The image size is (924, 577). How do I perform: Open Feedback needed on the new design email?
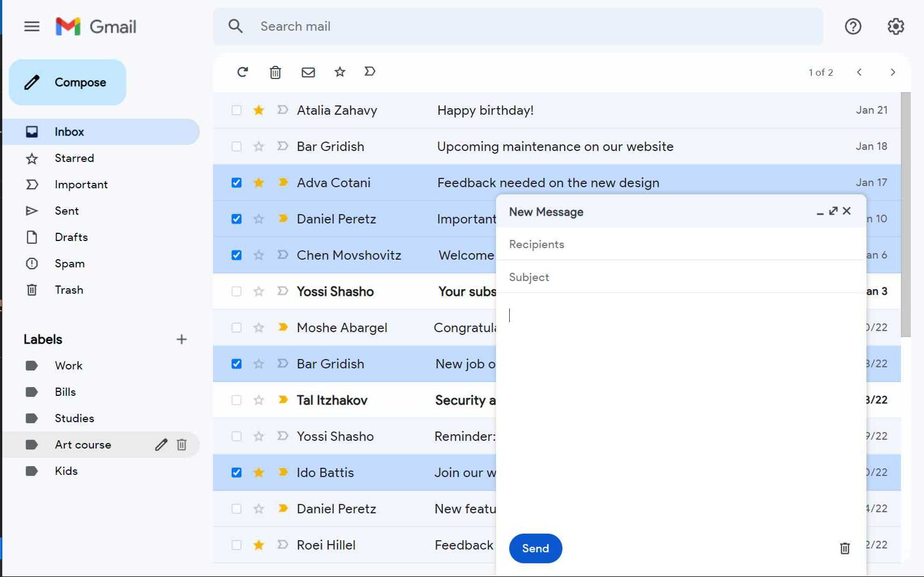point(557,183)
